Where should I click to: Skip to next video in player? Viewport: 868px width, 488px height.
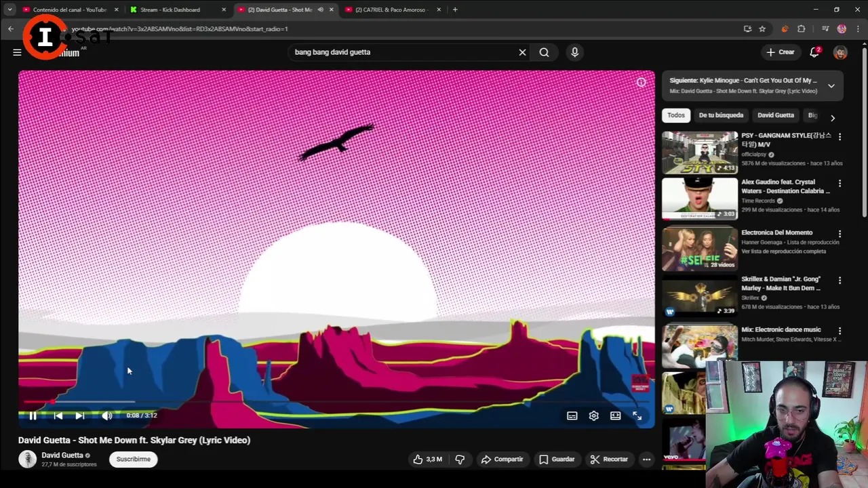[x=80, y=415]
